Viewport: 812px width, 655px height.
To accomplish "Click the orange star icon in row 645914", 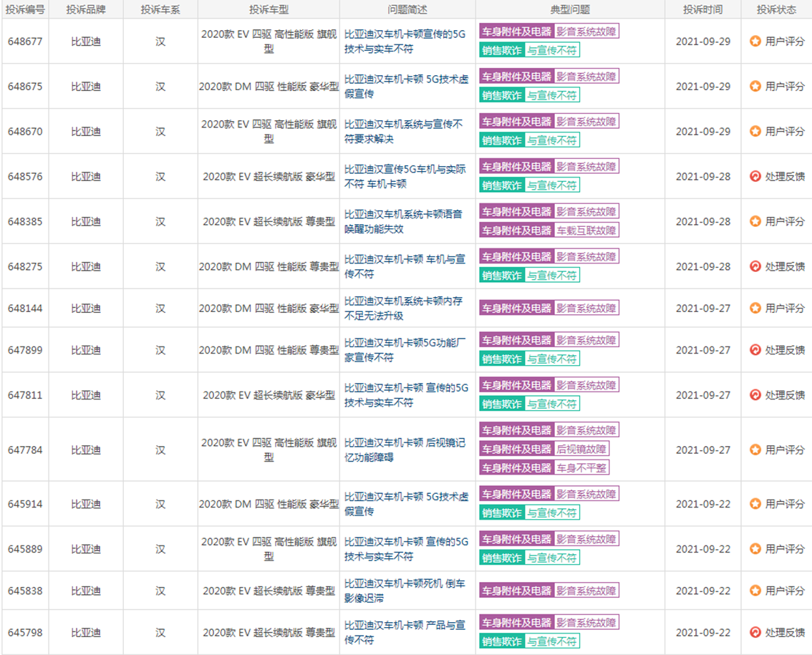I will (x=755, y=504).
